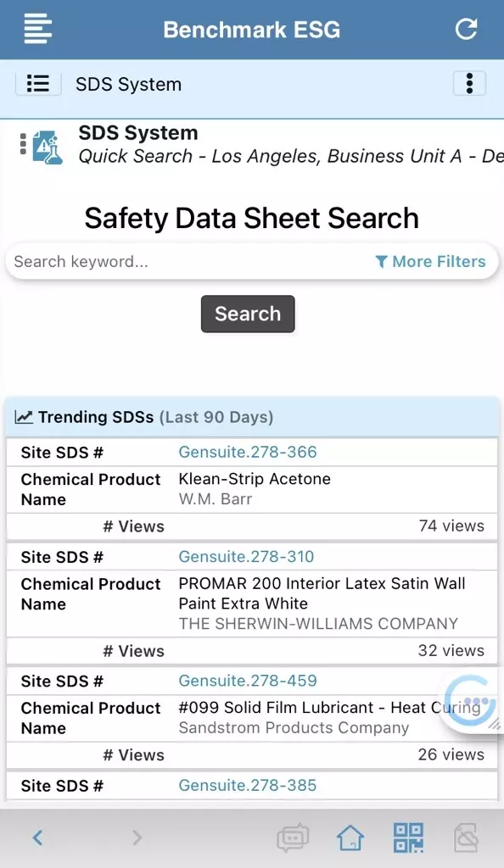
Task: Tap the Search button
Action: click(x=248, y=314)
